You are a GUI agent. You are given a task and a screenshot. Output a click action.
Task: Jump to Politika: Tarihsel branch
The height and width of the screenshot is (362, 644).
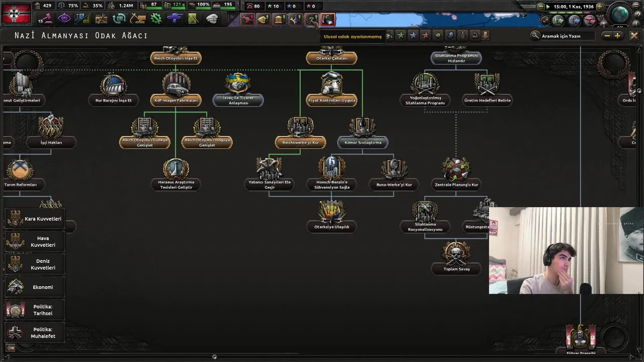click(35, 310)
